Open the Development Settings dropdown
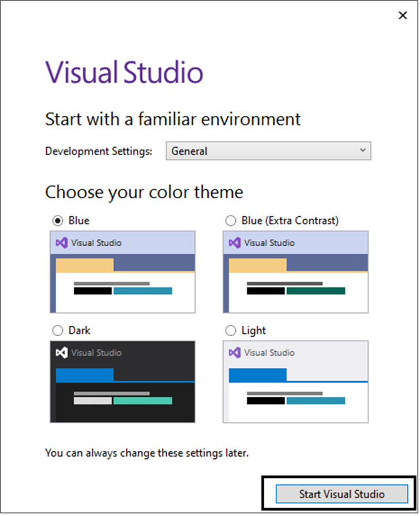The image size is (420, 516). click(x=269, y=152)
